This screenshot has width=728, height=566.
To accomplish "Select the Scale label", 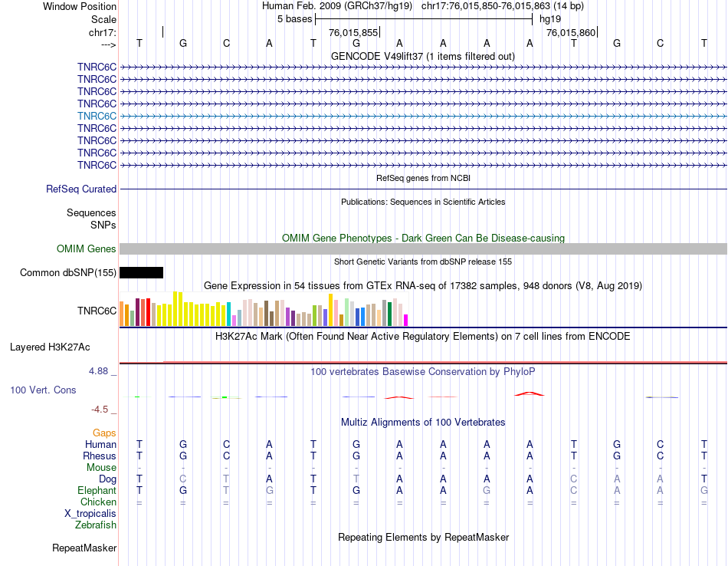I will click(103, 19).
